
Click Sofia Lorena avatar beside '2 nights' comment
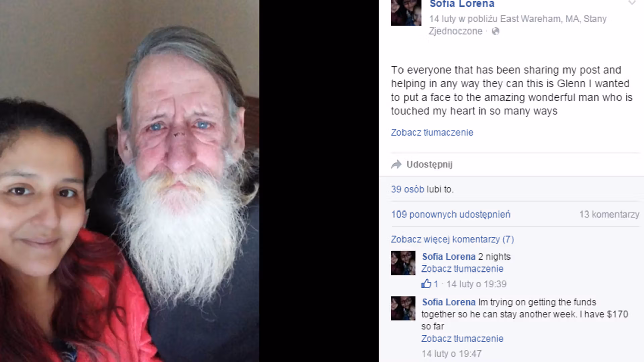(x=403, y=263)
